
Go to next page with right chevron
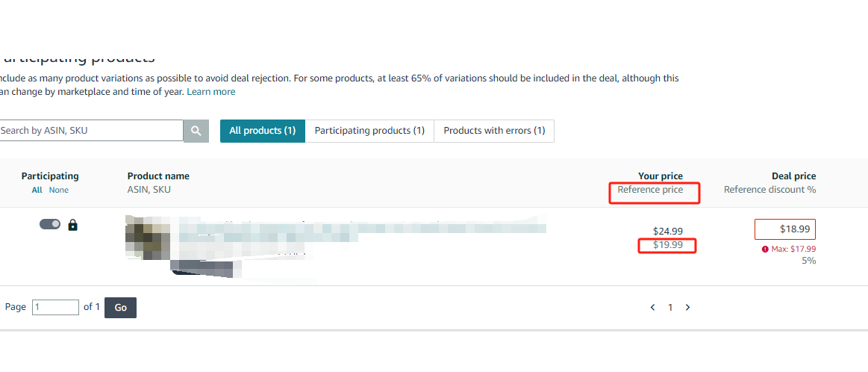coord(687,307)
